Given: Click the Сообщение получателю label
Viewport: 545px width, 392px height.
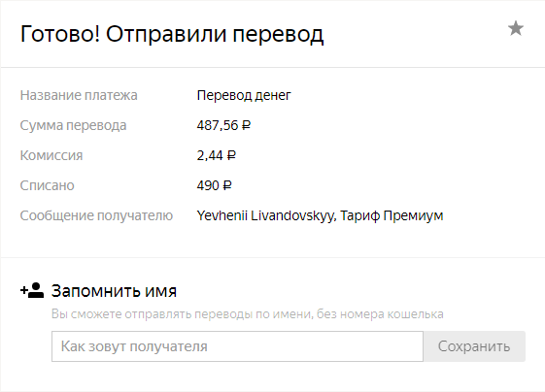Looking at the screenshot, I should (96, 215).
